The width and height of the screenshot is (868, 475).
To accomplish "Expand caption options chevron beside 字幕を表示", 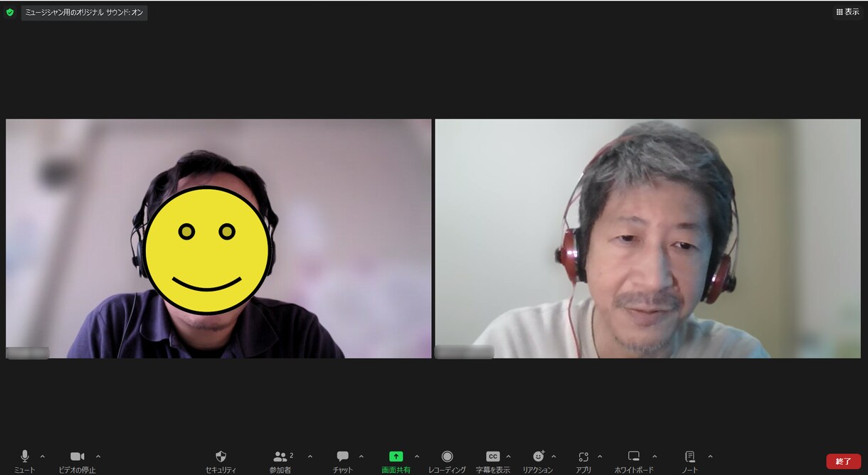I will (x=508, y=457).
